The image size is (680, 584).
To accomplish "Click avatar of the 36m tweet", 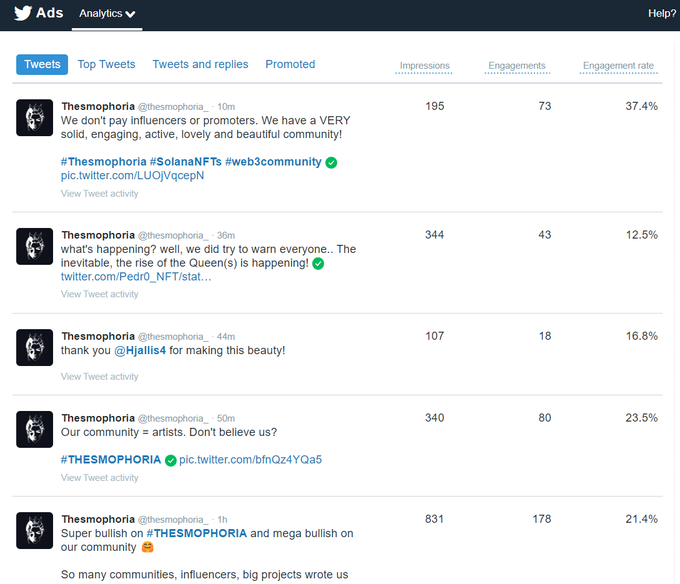I will click(35, 246).
